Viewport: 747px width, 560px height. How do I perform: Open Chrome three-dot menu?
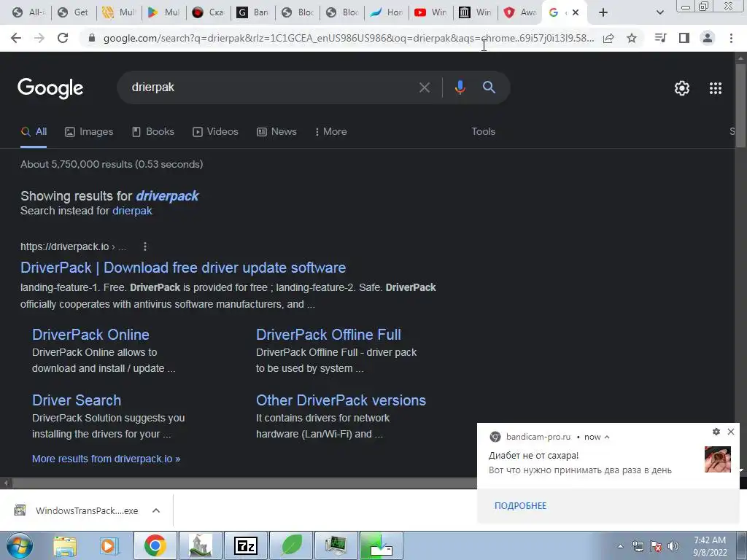(x=731, y=38)
